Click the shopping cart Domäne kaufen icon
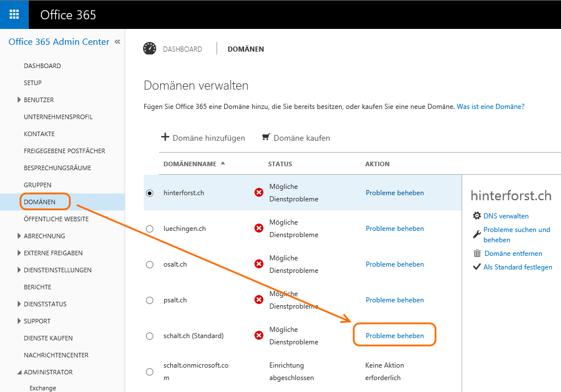Viewport: 561px width, 392px height. point(266,137)
